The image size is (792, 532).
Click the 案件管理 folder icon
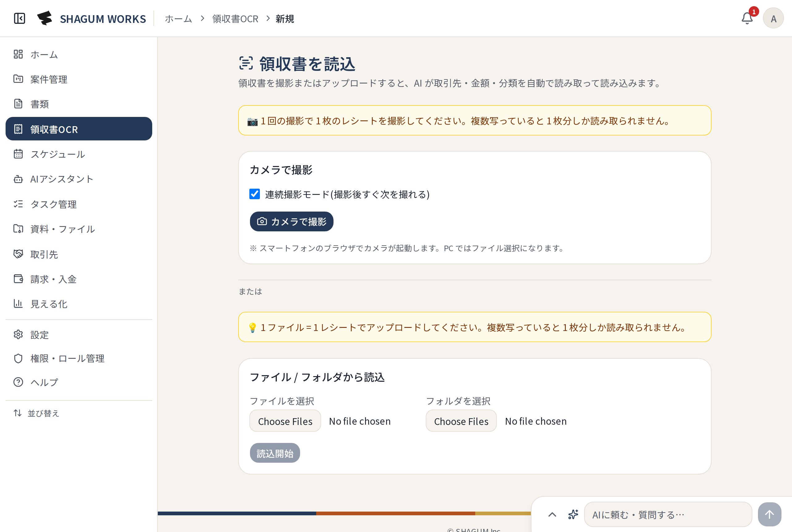click(18, 79)
